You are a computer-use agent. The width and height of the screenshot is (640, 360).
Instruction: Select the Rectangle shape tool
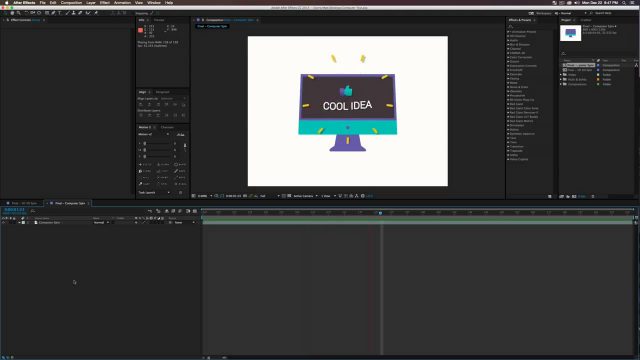(47, 13)
